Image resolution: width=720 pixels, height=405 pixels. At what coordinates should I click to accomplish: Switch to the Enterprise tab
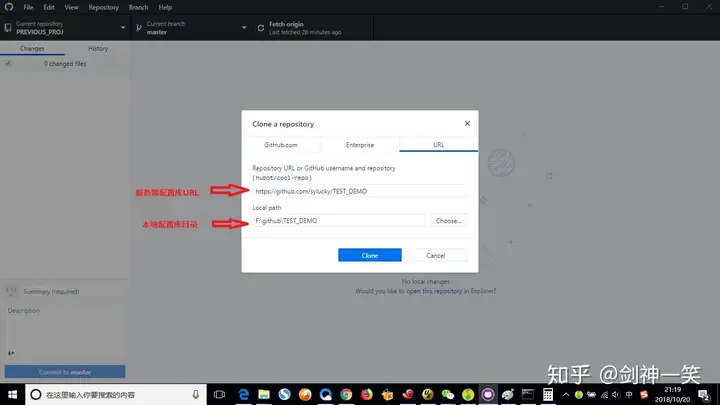click(360, 145)
